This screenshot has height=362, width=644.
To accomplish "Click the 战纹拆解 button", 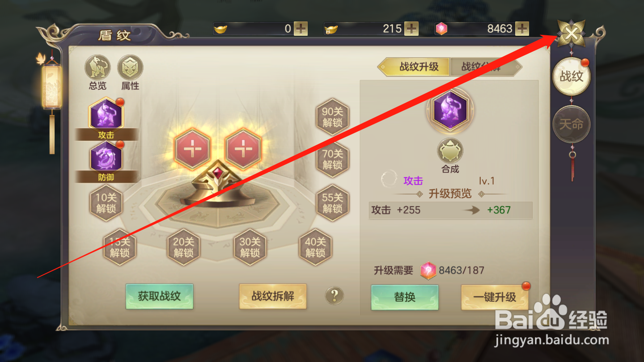I will coord(273,296).
